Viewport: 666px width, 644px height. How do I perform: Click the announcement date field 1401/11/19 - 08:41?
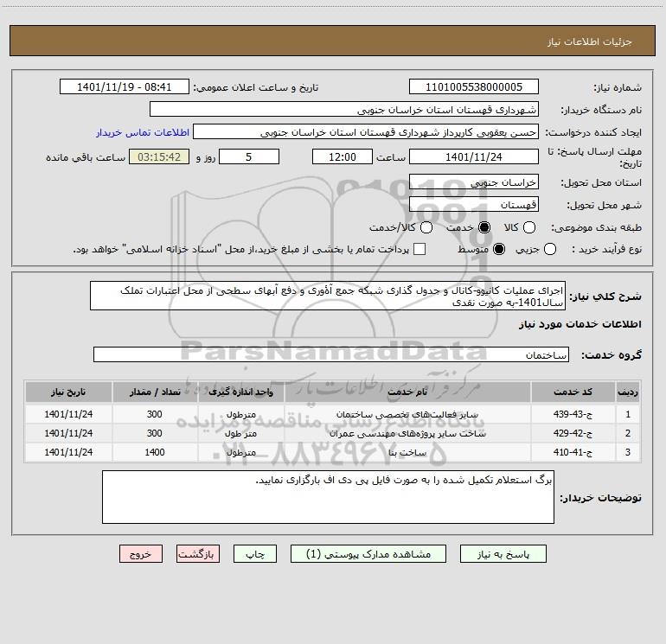pos(125,87)
